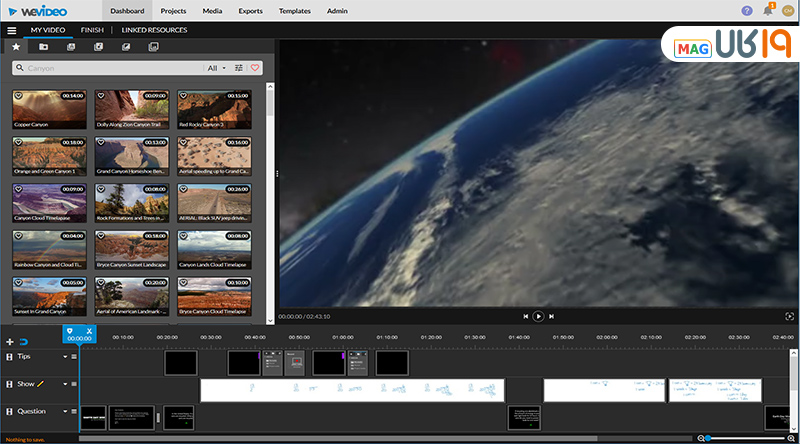This screenshot has height=444, width=800.
Task: Open the Linked Resources tab
Action: click(x=154, y=30)
